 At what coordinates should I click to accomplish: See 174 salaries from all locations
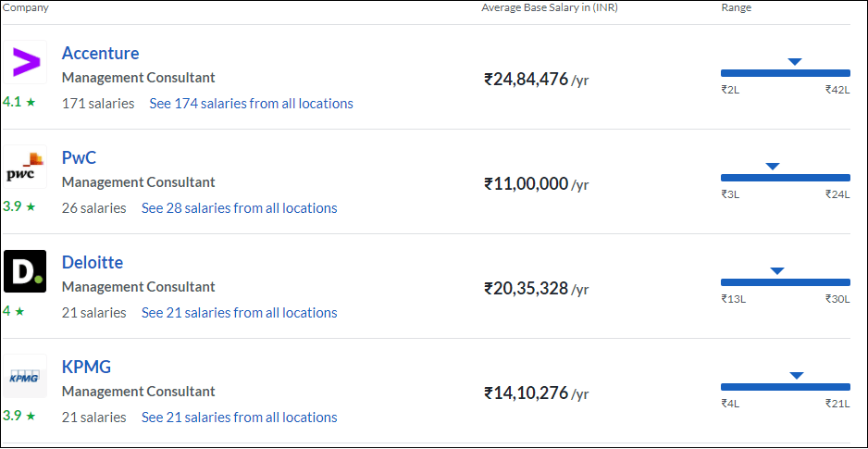coord(252,104)
